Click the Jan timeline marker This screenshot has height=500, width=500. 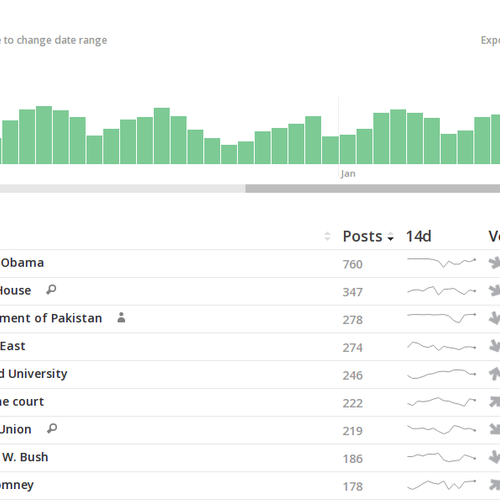pos(348,174)
